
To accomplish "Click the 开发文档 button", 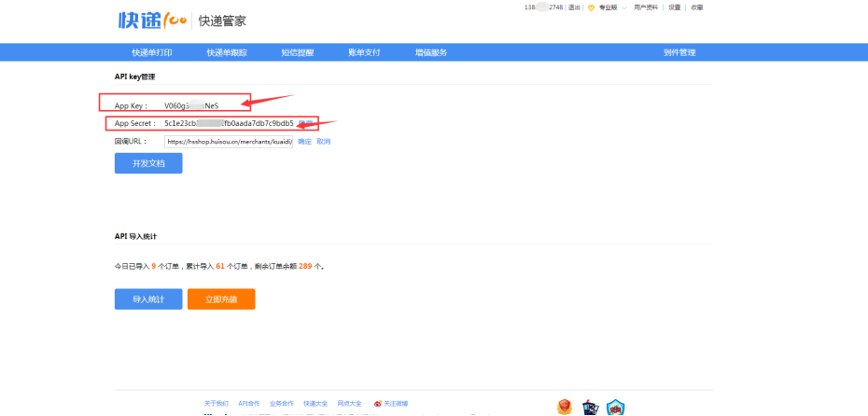I will (x=148, y=163).
